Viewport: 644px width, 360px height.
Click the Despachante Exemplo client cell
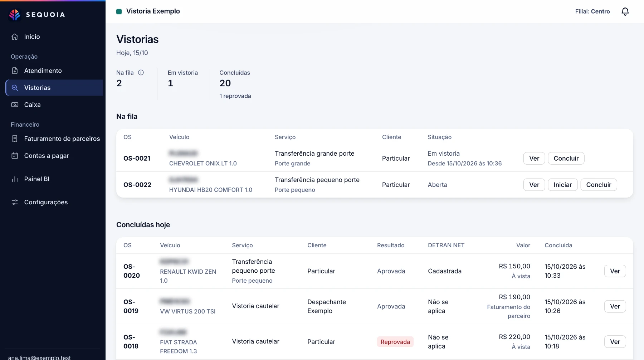click(x=327, y=306)
